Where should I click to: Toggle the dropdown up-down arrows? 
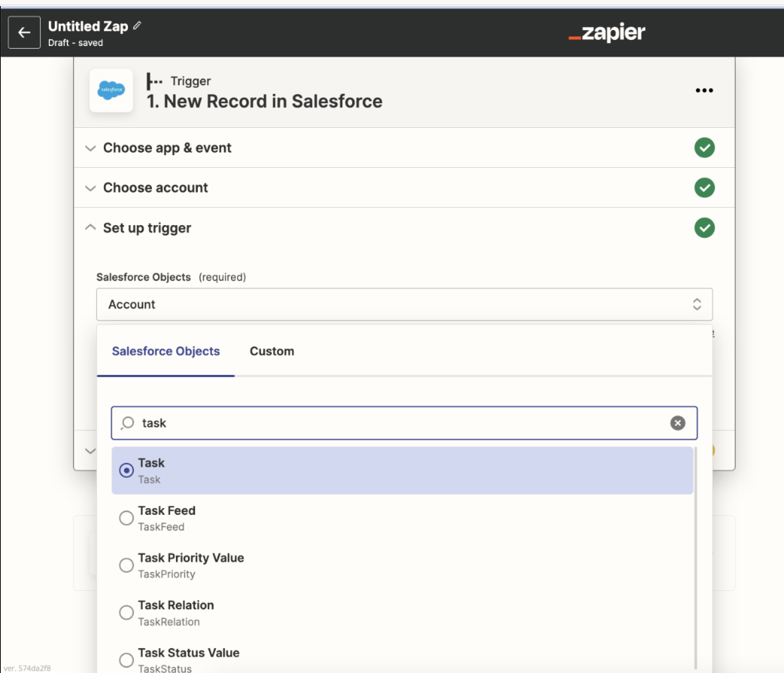pyautogui.click(x=697, y=304)
